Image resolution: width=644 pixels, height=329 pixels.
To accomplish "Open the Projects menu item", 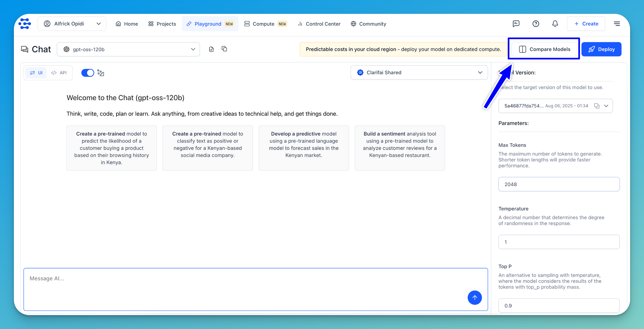I will point(162,24).
